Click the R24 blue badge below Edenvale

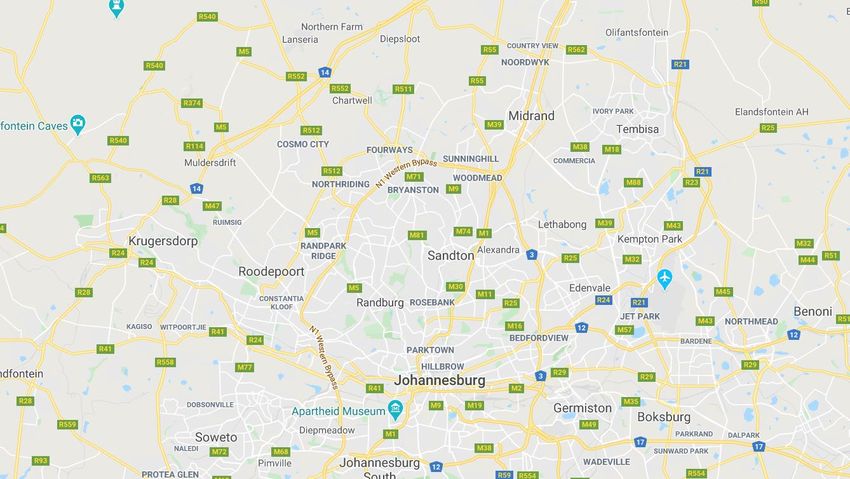(603, 300)
